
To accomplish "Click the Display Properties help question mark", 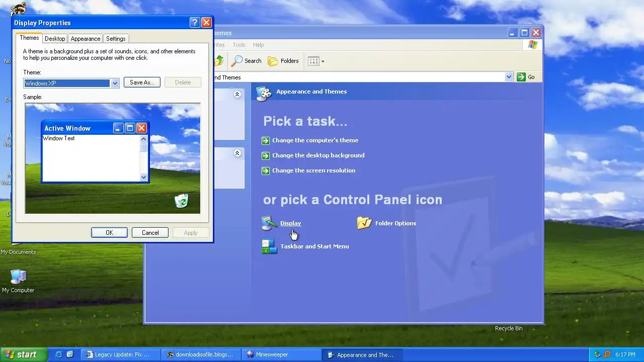I will coord(195,23).
